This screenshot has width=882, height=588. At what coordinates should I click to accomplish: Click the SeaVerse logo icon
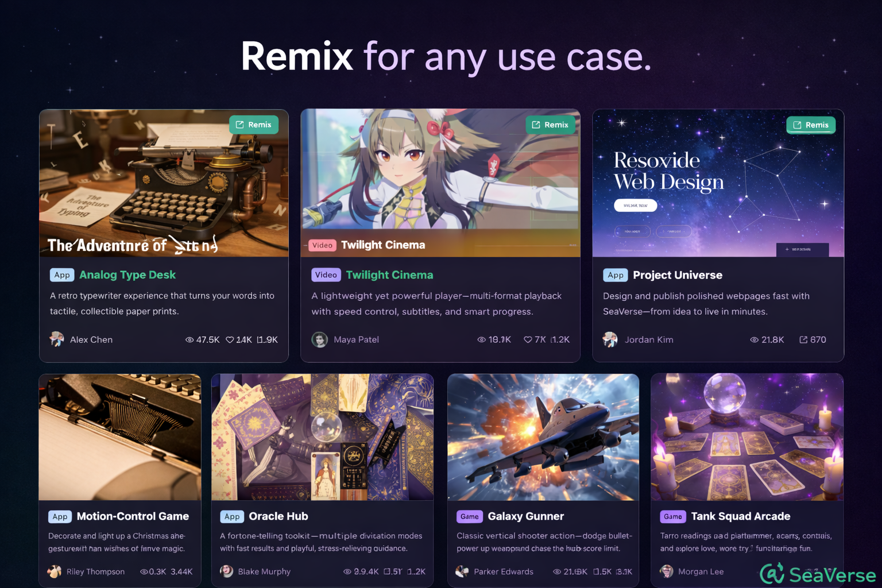coord(772,574)
